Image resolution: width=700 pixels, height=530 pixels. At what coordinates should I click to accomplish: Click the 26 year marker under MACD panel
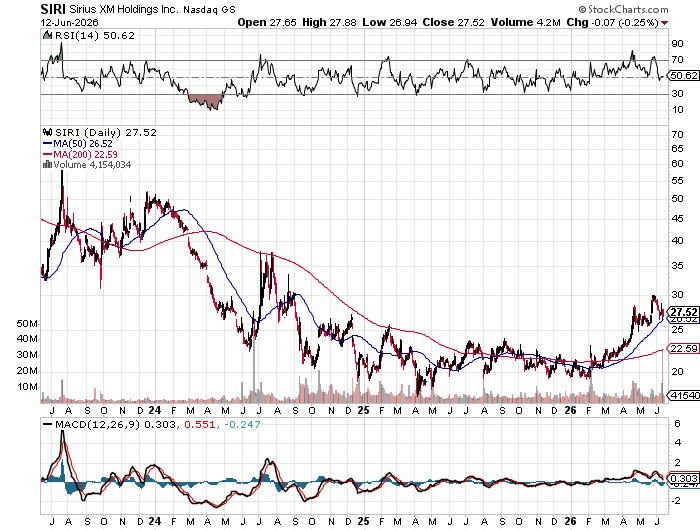(x=571, y=521)
